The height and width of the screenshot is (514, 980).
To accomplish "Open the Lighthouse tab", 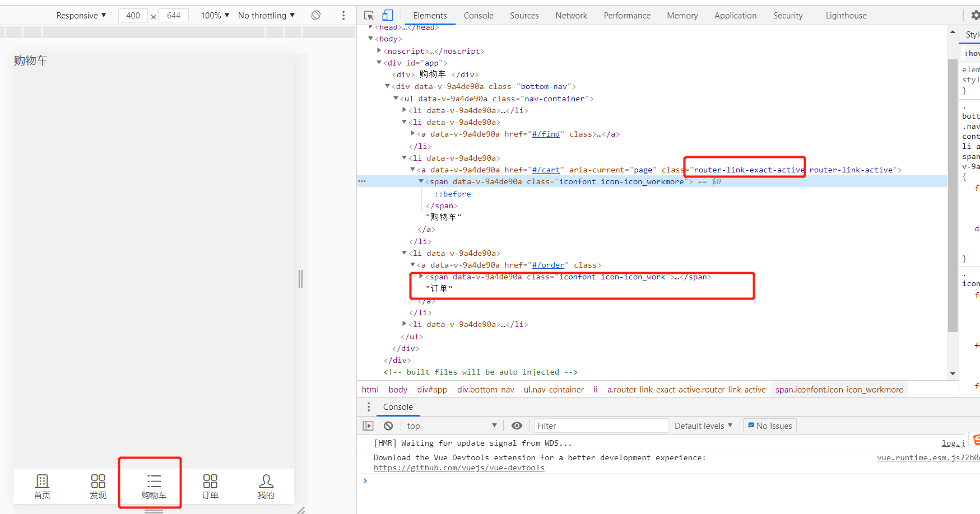I will [x=846, y=15].
